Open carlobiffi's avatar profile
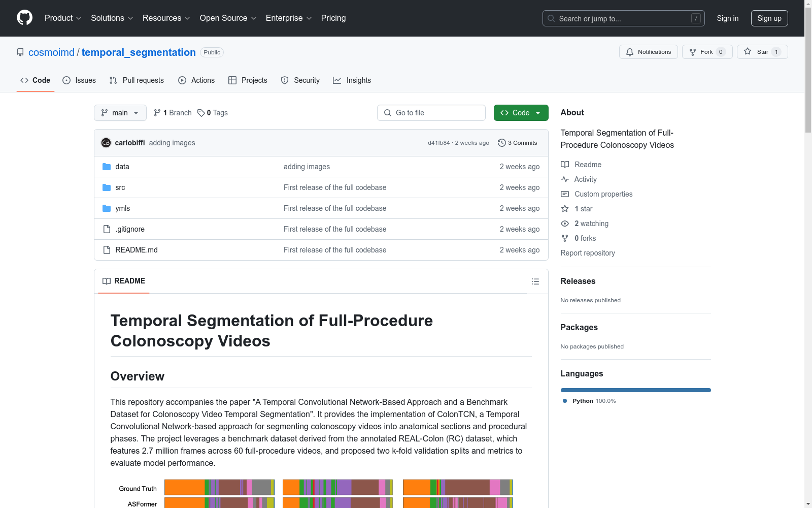The width and height of the screenshot is (812, 508). [x=106, y=143]
